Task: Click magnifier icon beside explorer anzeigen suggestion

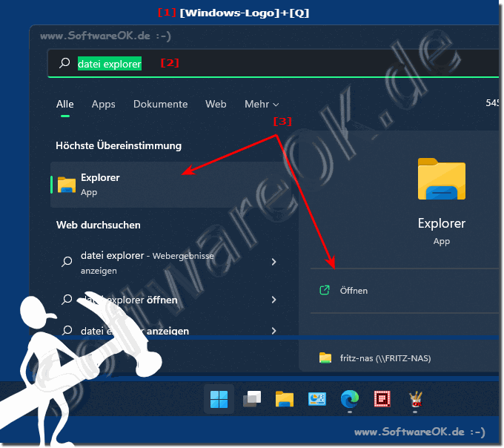Action: click(67, 330)
